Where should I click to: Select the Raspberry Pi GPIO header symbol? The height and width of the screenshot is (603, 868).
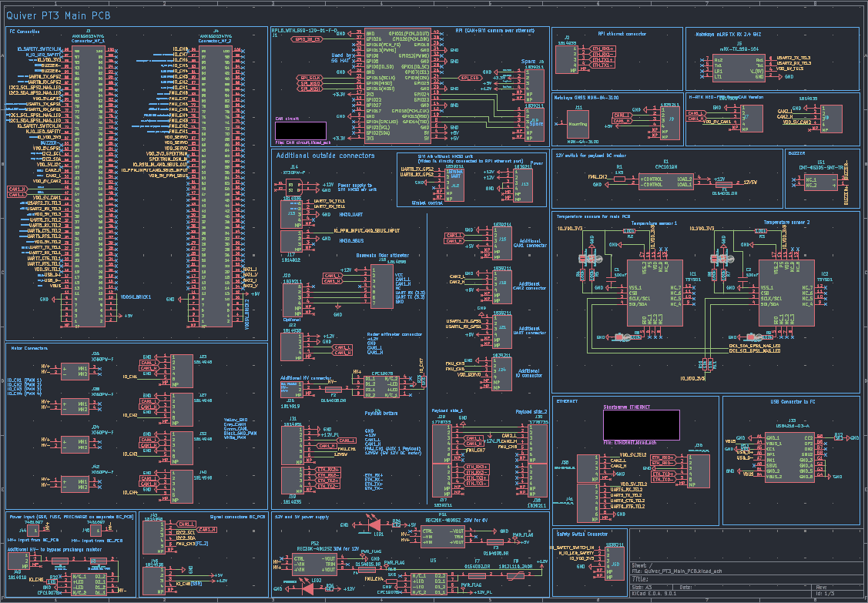point(397,85)
